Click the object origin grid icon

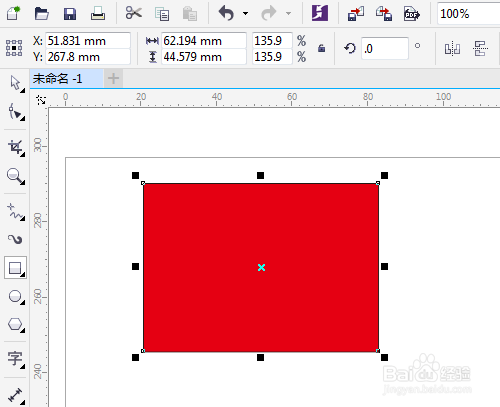tap(14, 48)
